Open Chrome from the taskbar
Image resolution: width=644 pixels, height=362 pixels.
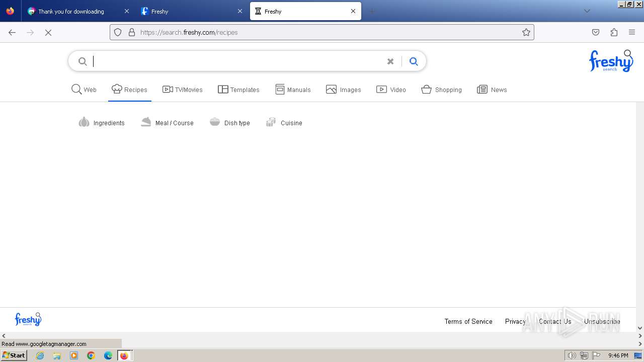[91, 355]
